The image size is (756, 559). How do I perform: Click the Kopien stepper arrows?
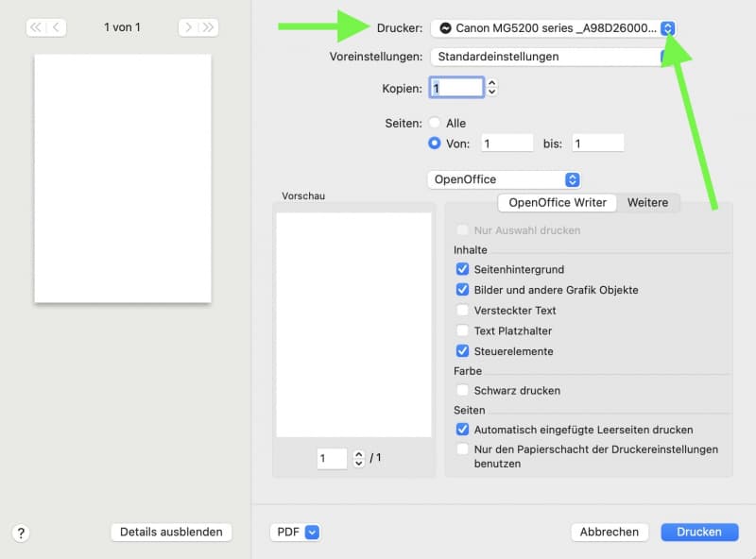tap(491, 87)
